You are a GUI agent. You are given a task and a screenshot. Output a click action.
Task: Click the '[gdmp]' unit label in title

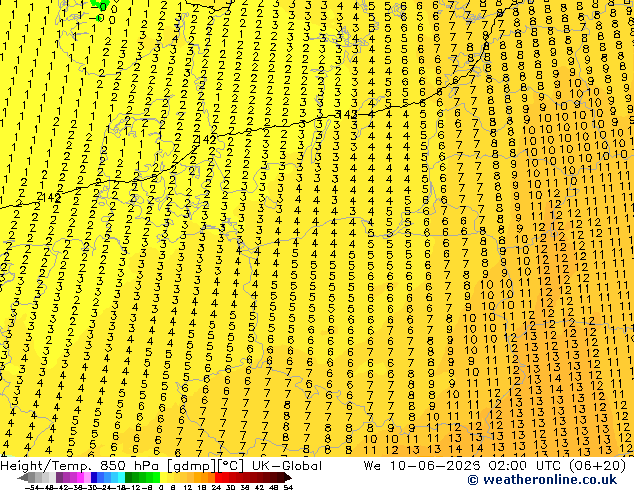coord(192,466)
